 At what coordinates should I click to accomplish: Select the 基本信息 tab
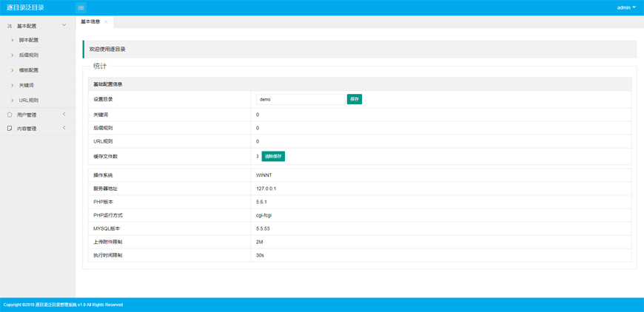coord(90,21)
